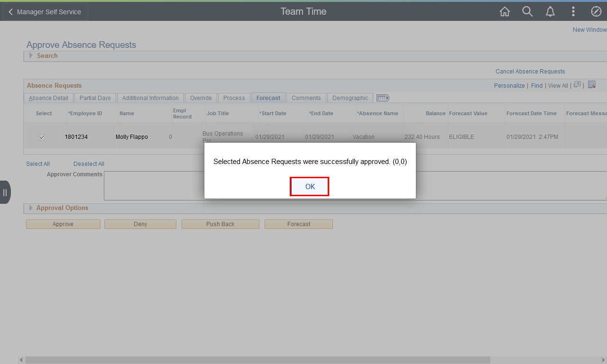The width and height of the screenshot is (607, 364).
Task: Open the New Window link
Action: click(x=589, y=30)
